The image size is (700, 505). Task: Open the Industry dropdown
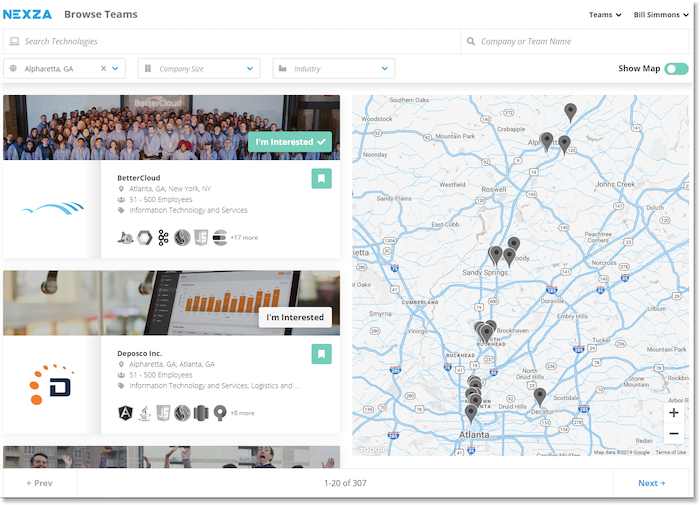point(334,69)
